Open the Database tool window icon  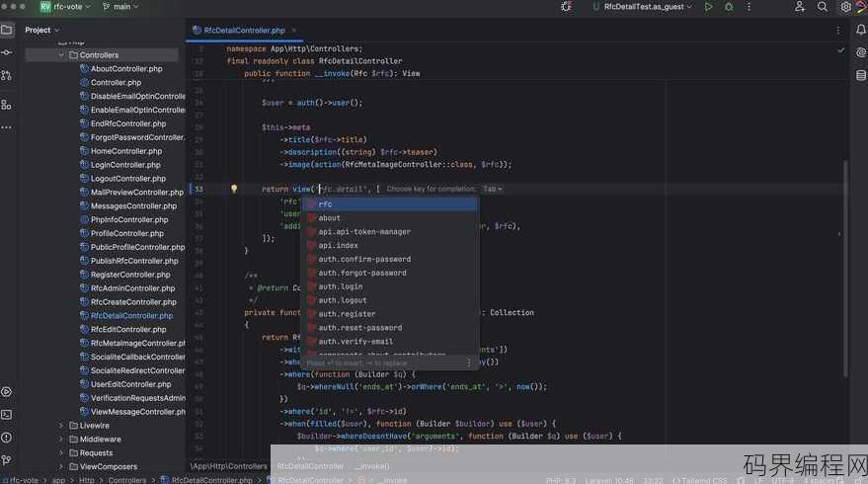point(860,75)
